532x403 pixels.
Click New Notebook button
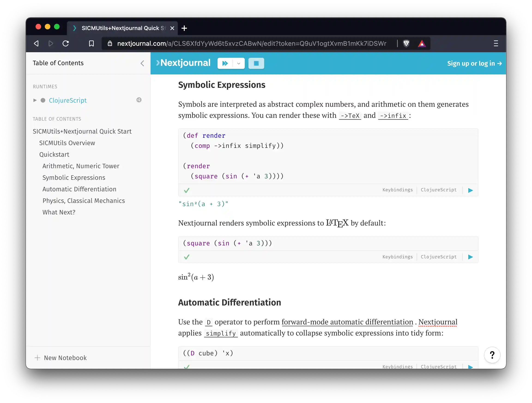[60, 358]
